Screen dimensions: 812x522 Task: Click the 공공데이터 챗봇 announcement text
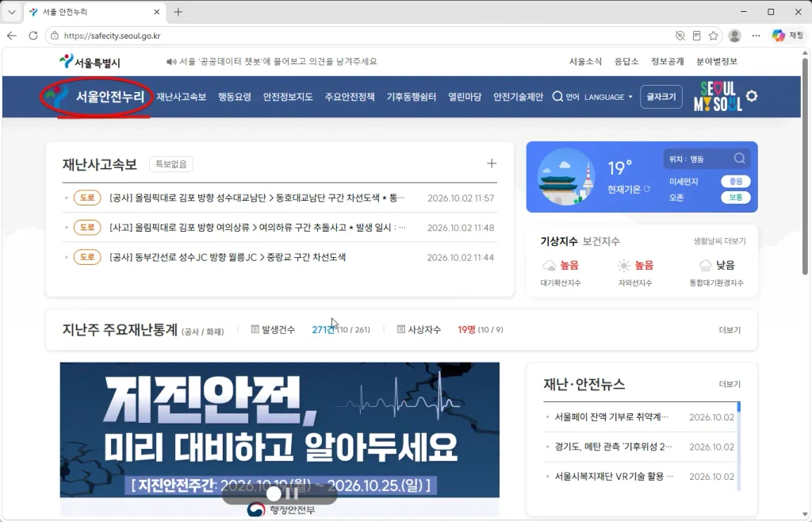278,62
